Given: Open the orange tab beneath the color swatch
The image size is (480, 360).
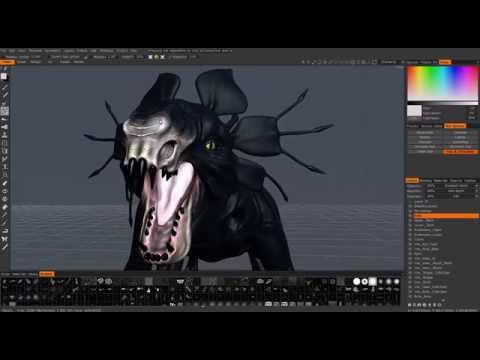Looking at the screenshot, I should pos(455,126).
